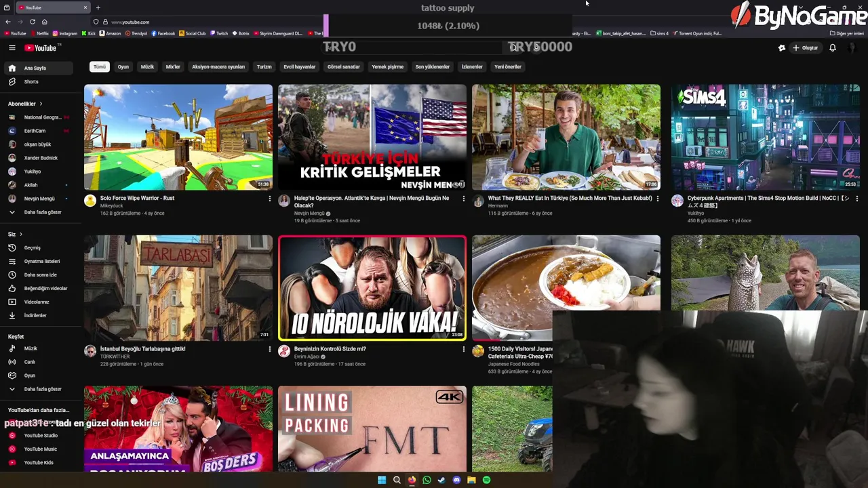Open options menu for Halep'te Operasyon video
Viewport: 868px width, 488px height.
click(463, 199)
